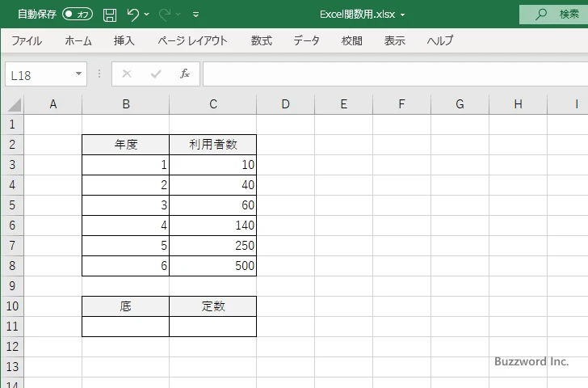Click the cell containing 250
The width and height of the screenshot is (588, 388).
pos(213,246)
